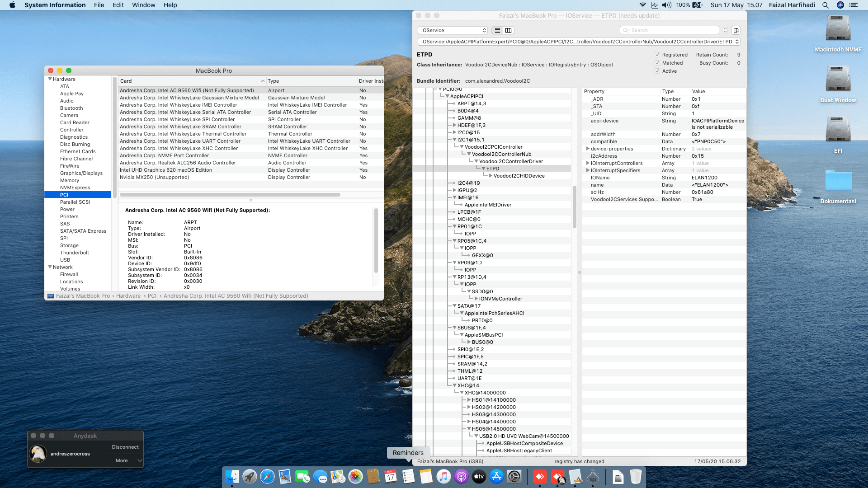Open Podcasts from the Dock
Screen dimensions: 868x488
461,476
